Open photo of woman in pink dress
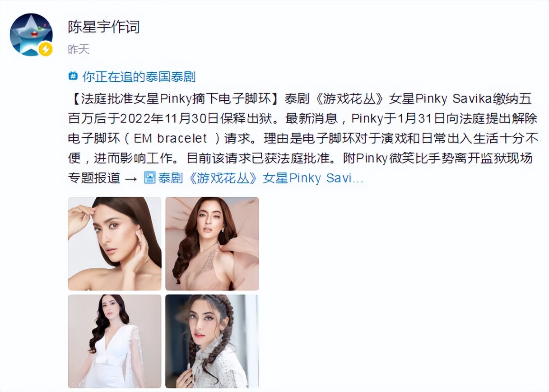The image size is (549, 392). pyautogui.click(x=212, y=244)
